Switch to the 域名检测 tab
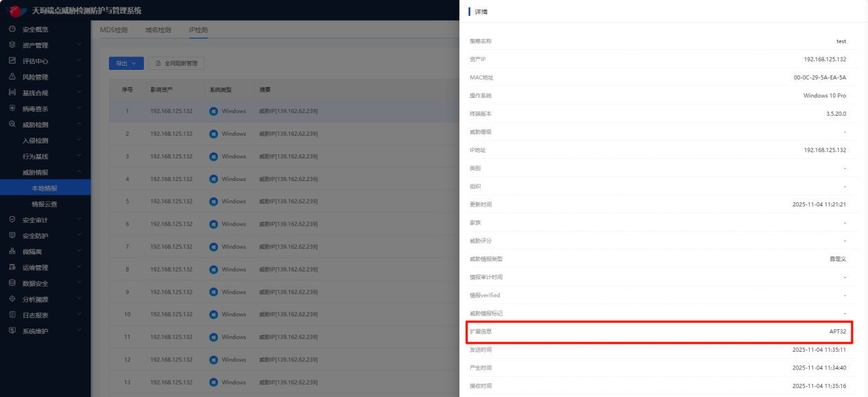Viewport: 868px width, 397px height. click(158, 30)
